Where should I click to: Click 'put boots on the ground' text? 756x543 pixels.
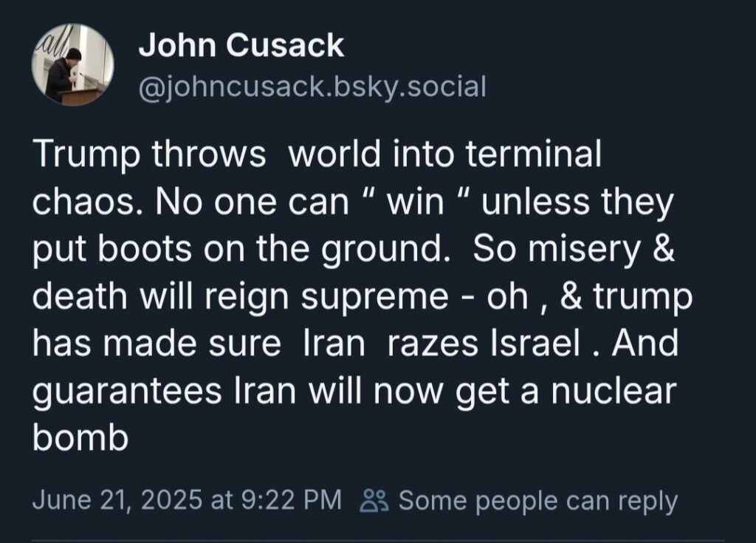238,250
